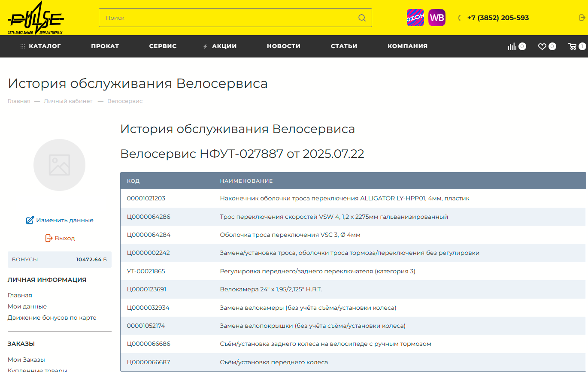Click the logout icon in header
Viewport: 588px width, 372px height.
[x=582, y=18]
